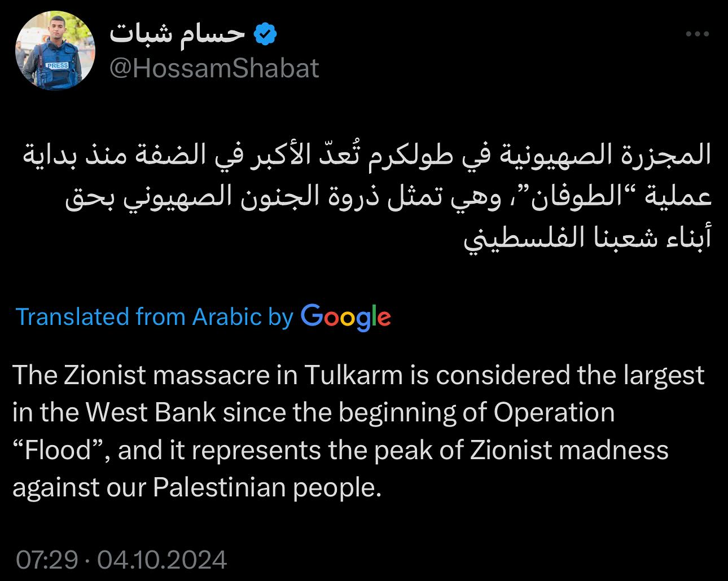Click the last Arabic line أبناء شعبنا الفلسطيني
The height and width of the screenshot is (581, 728).
point(587,239)
